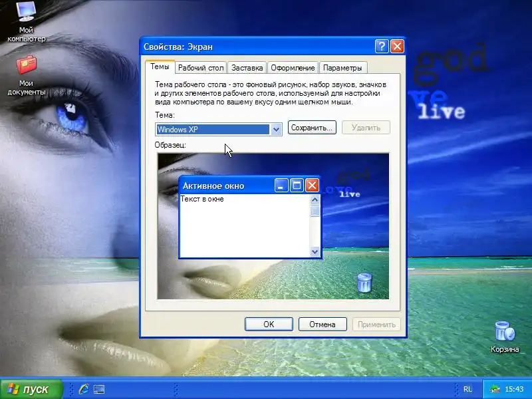Open the Параметры tab
This screenshot has height=399, width=532.
(342, 68)
